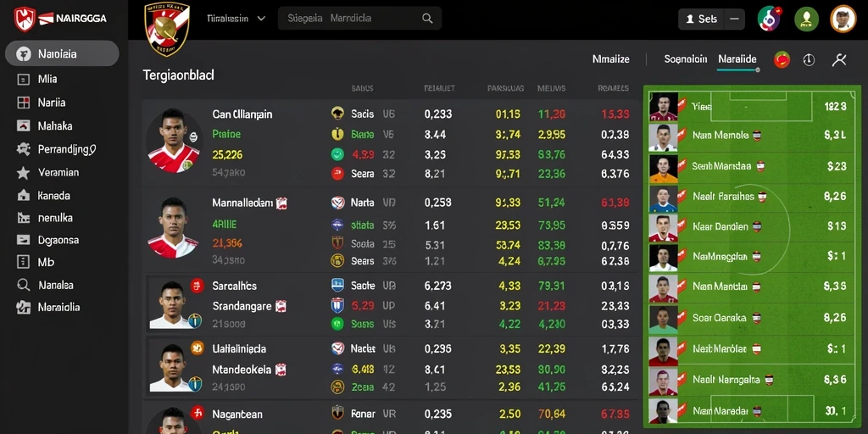Switch to the Naraiide tab
The height and width of the screenshot is (434, 868).
coord(737,59)
